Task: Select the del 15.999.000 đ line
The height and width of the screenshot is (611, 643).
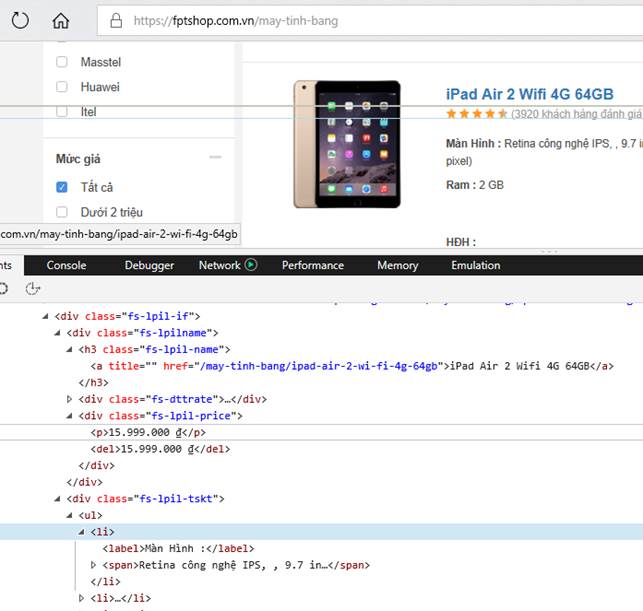Action: (160, 449)
